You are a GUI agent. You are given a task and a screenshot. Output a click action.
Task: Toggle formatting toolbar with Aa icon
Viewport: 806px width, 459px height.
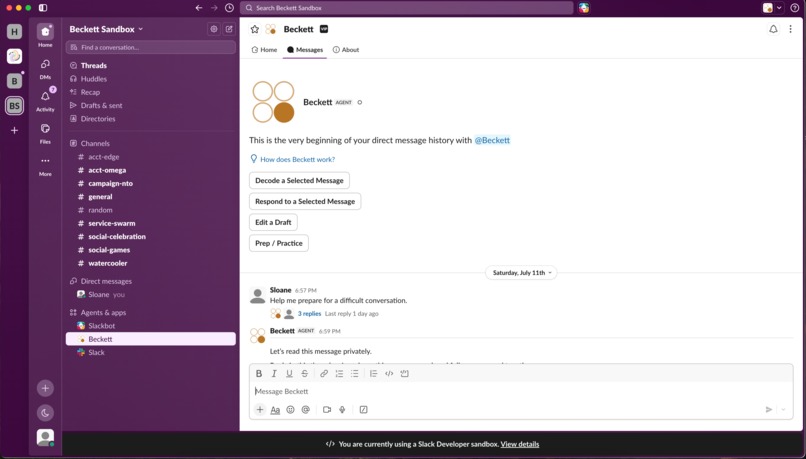click(x=276, y=410)
